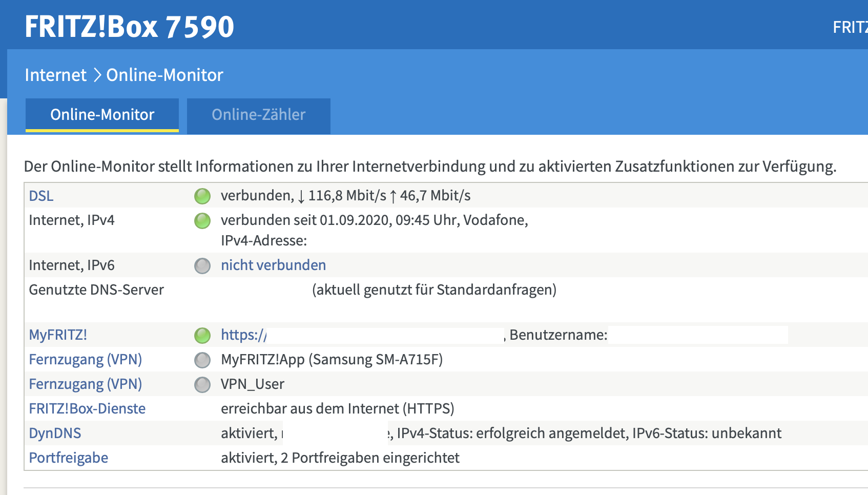The width and height of the screenshot is (868, 495).
Task: Click the 'Benutzername:' label
Action: point(559,335)
